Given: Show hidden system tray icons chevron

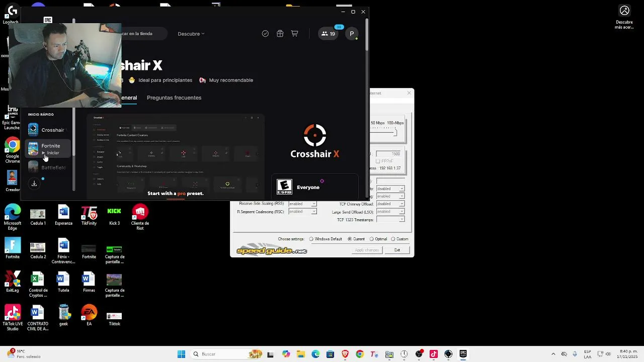Looking at the screenshot, I should (x=553, y=354).
